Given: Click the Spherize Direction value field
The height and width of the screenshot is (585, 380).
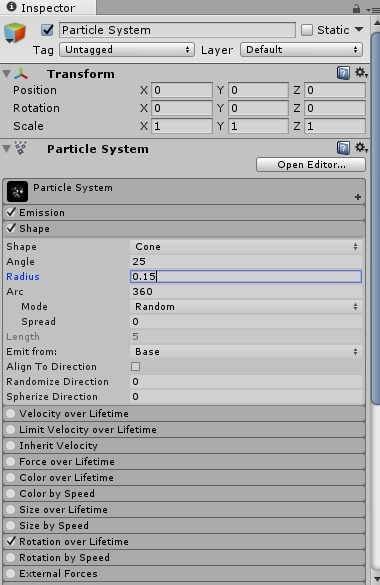Looking at the screenshot, I should pyautogui.click(x=246, y=396).
